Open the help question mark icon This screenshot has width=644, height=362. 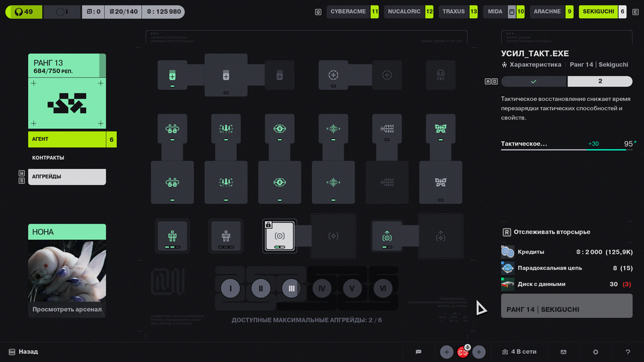click(627, 352)
